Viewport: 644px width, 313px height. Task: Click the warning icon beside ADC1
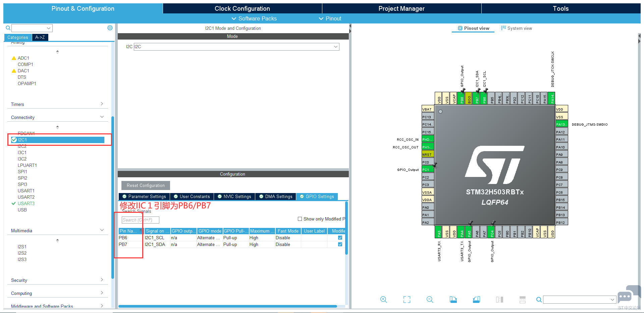click(14, 58)
